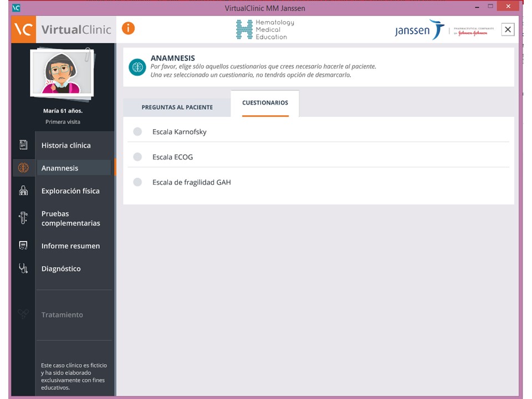The image size is (532, 399).
Task: Click the Anamnesis brain icon in sidebar
Action: click(23, 167)
